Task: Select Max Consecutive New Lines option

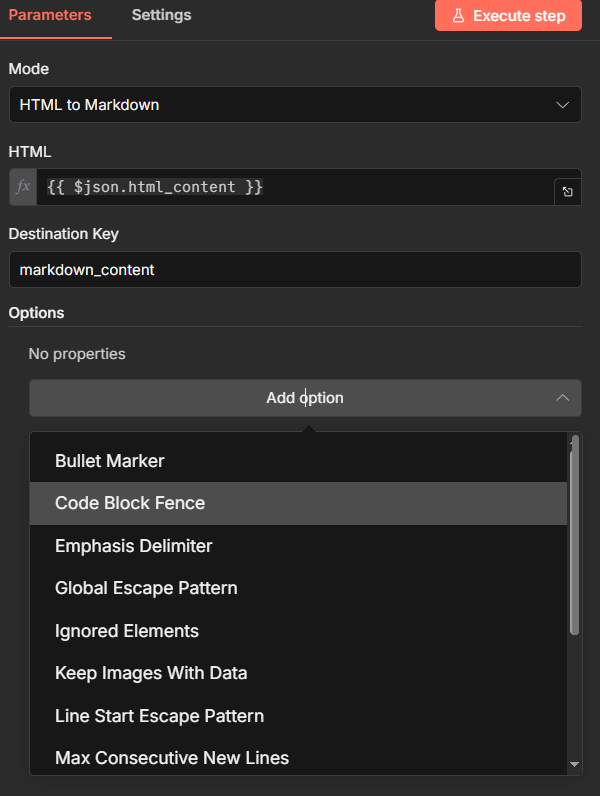Action: [172, 758]
